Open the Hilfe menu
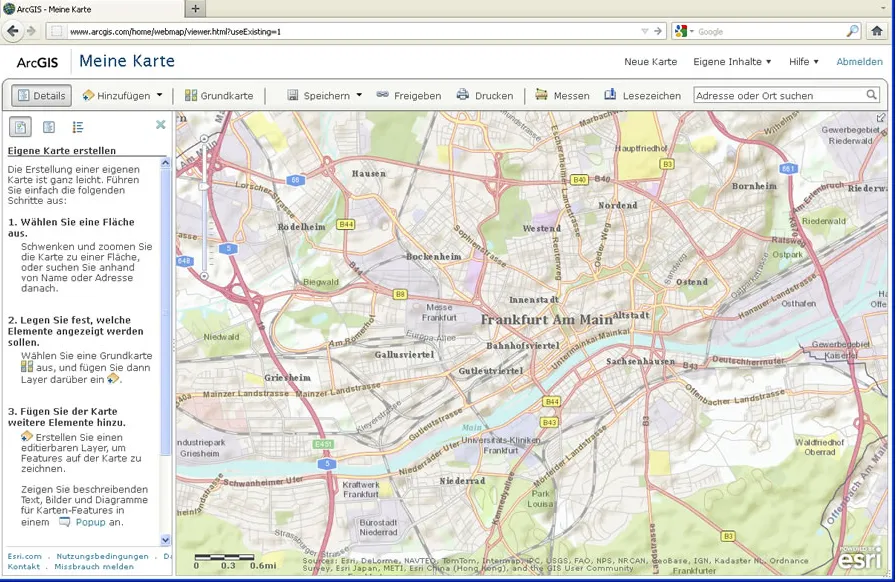This screenshot has width=896, height=582. tap(804, 62)
